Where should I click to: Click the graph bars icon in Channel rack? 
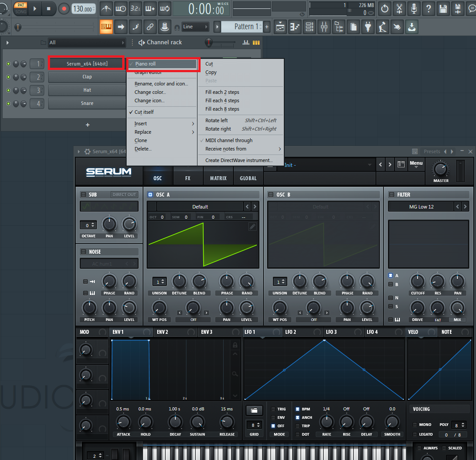click(x=246, y=43)
